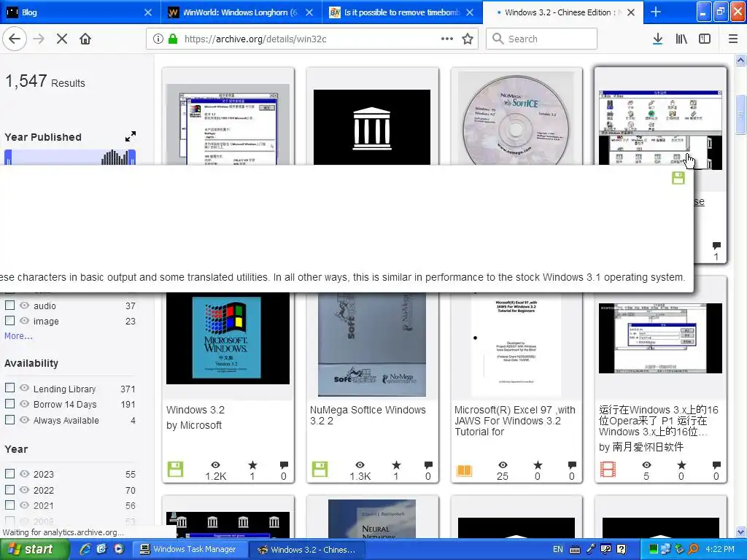Check the 2021 year filter
This screenshot has height=560, width=747.
point(9,505)
